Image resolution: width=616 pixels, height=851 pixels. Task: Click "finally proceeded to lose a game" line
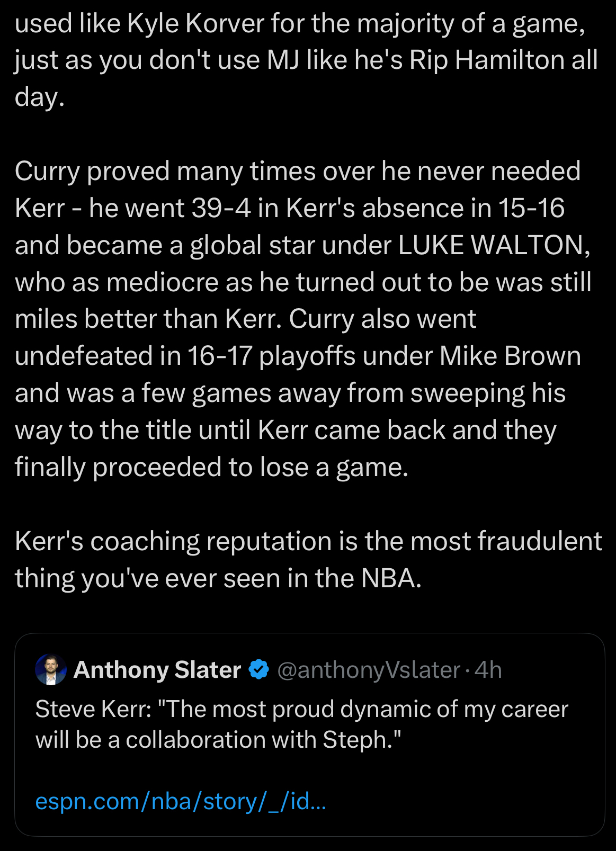[x=211, y=467]
